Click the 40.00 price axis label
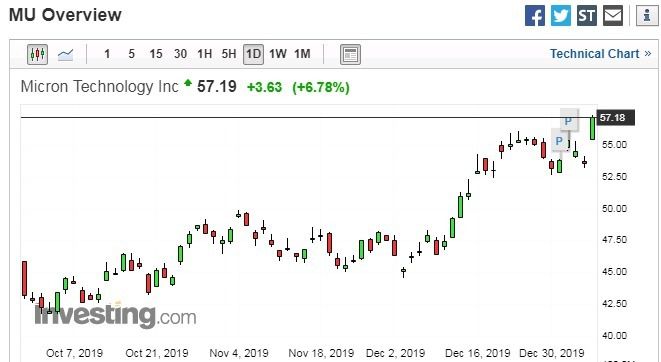Image resolution: width=661 pixels, height=362 pixels. pos(614,336)
